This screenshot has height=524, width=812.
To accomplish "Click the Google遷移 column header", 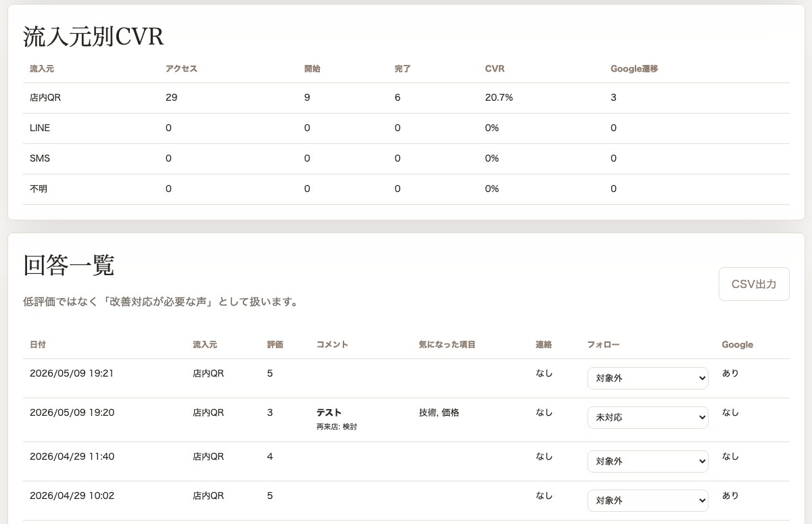I will point(634,69).
